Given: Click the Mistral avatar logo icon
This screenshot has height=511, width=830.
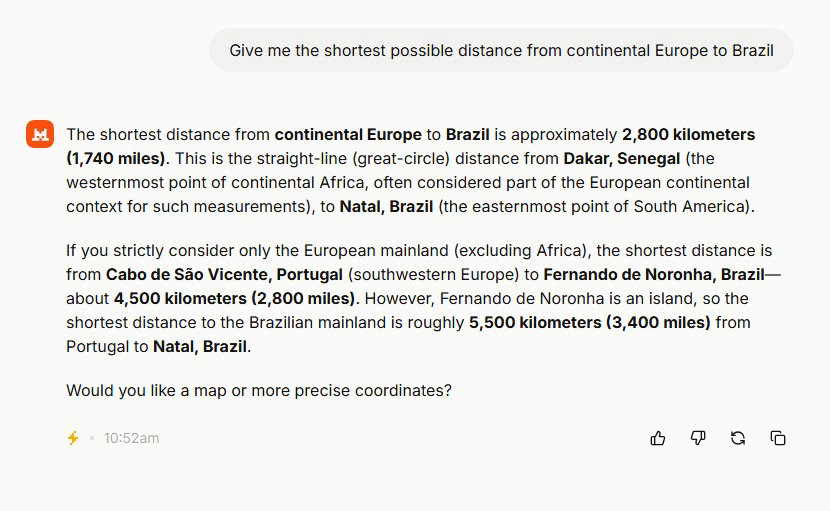Looking at the screenshot, I should tap(40, 134).
